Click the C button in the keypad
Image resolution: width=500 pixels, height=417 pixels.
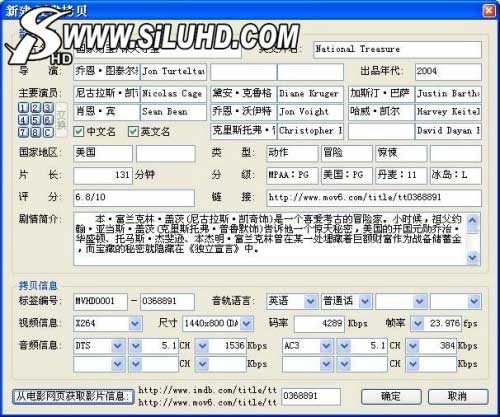point(48,132)
